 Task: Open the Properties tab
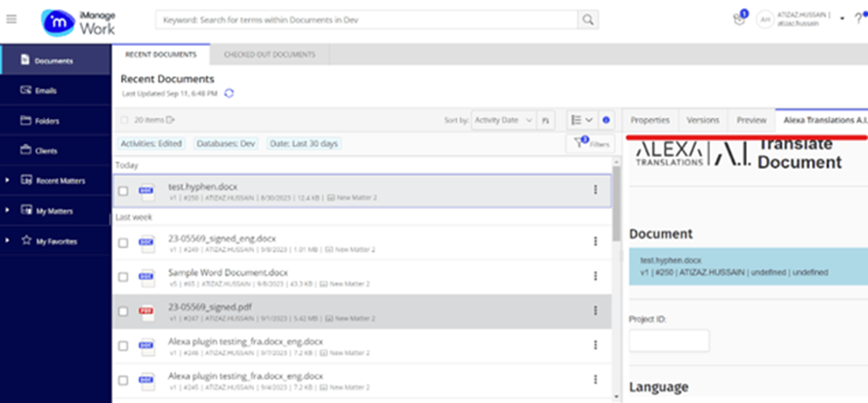tap(650, 120)
